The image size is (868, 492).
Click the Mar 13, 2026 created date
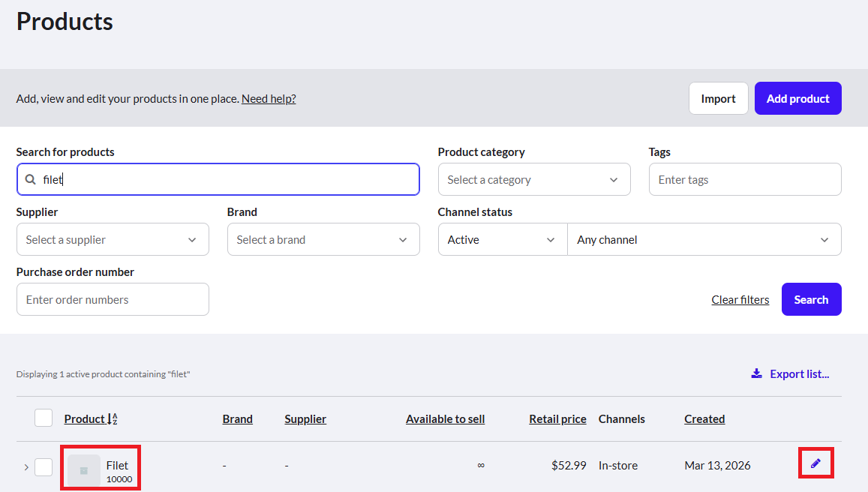[x=717, y=466]
